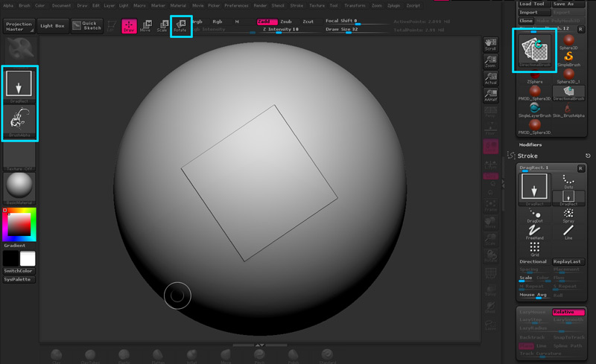Toggle the Zadd mode
Viewport: 596px width, 364px height.
pos(267,22)
